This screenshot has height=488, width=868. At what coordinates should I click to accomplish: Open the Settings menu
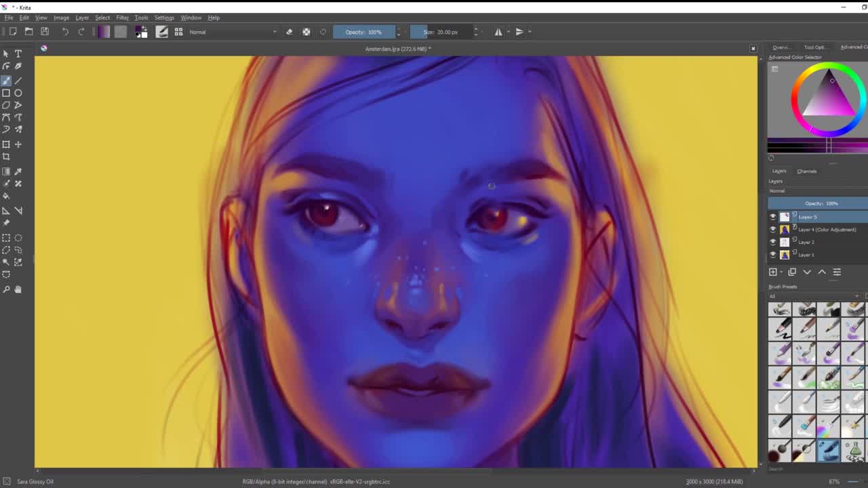[164, 18]
